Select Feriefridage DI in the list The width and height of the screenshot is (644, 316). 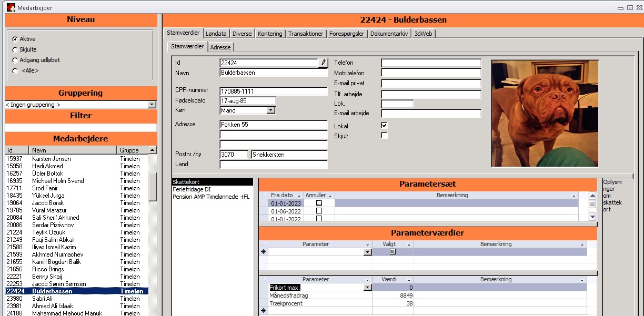[x=192, y=189]
